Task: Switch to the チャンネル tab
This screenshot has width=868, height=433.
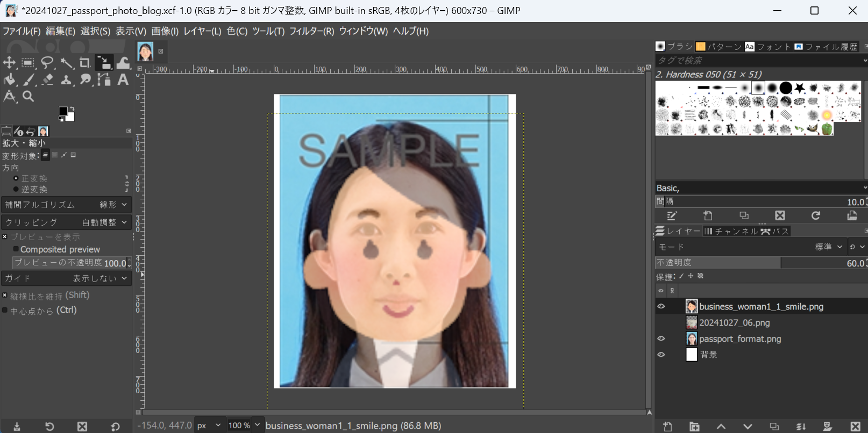Action: [x=731, y=231]
